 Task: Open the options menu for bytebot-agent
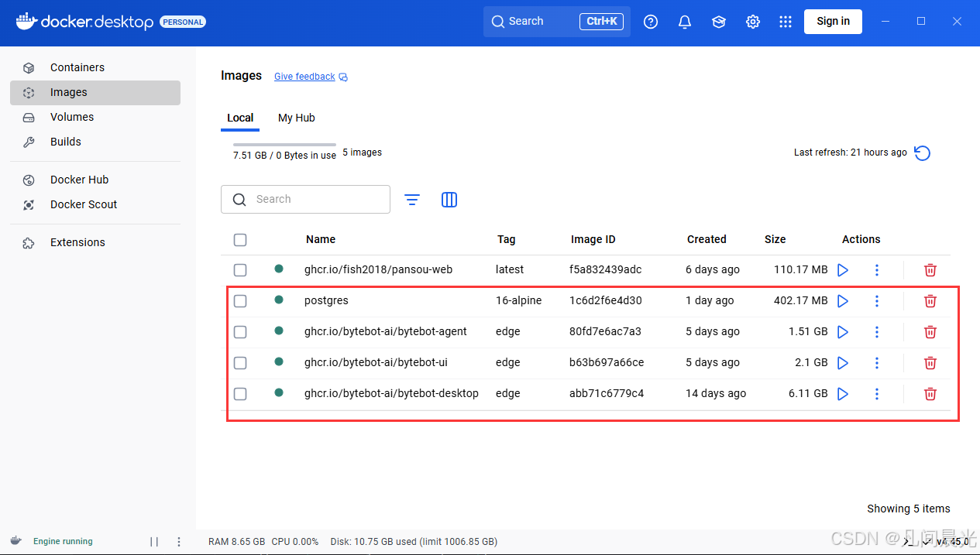(876, 331)
